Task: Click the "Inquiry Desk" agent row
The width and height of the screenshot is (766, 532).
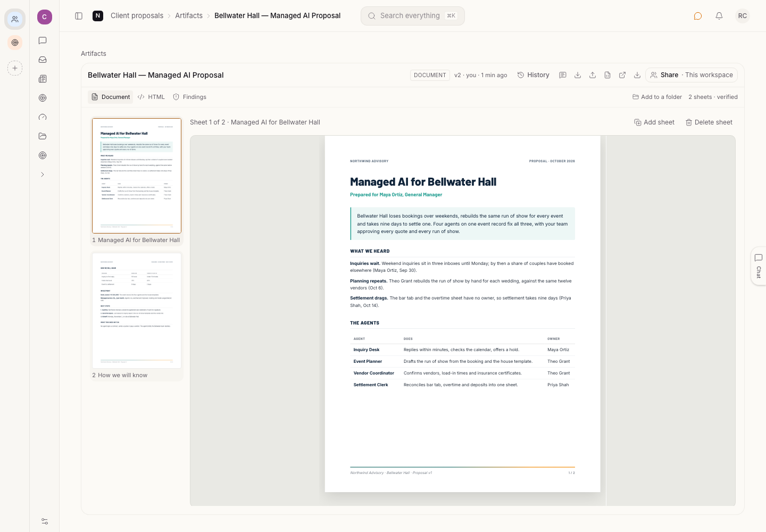Action: 462,350
